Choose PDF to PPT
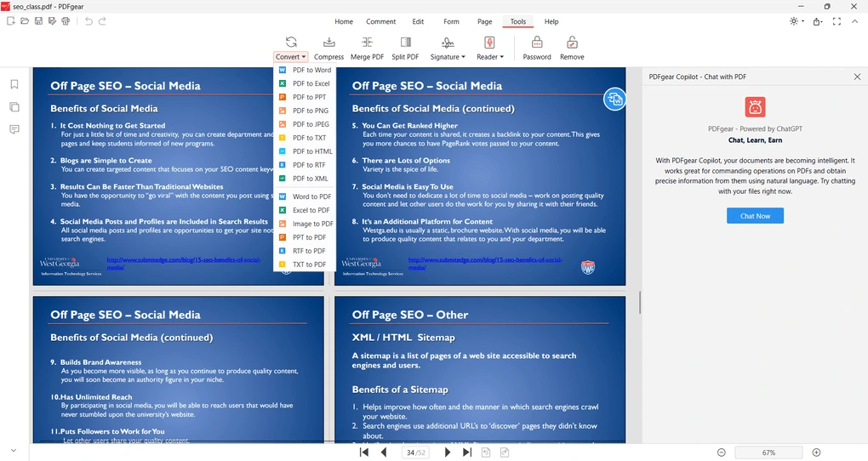This screenshot has height=461, width=868. (x=305, y=97)
